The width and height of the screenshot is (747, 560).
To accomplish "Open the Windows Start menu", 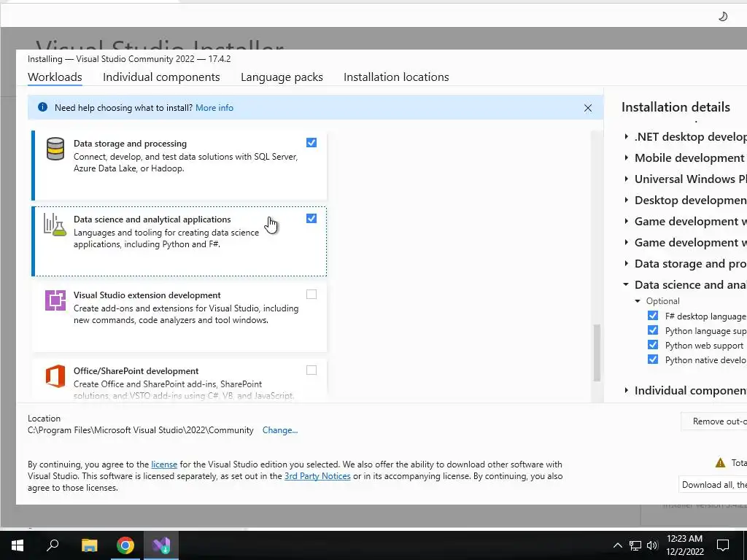I will coord(18,545).
